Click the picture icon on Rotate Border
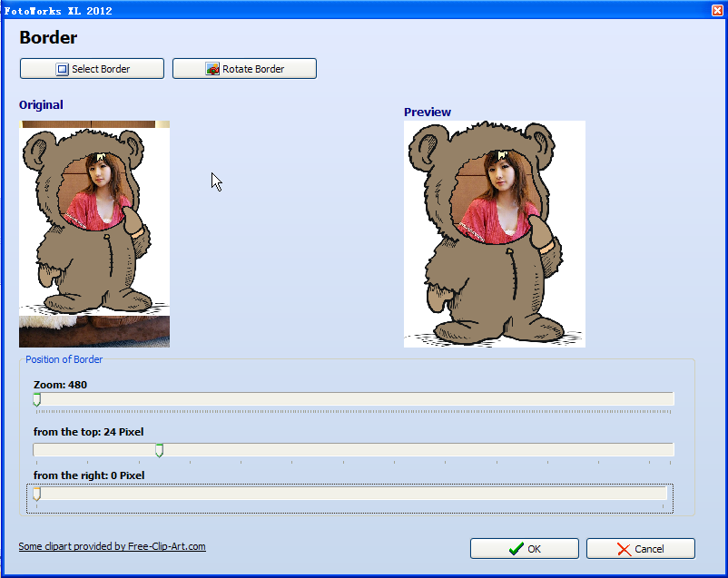The width and height of the screenshot is (728, 578). [212, 69]
